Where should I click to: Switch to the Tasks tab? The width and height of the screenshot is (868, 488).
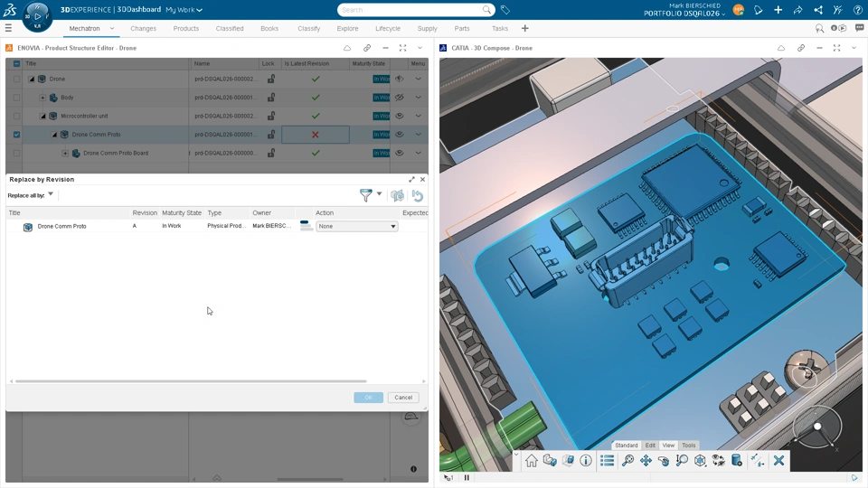tap(500, 28)
